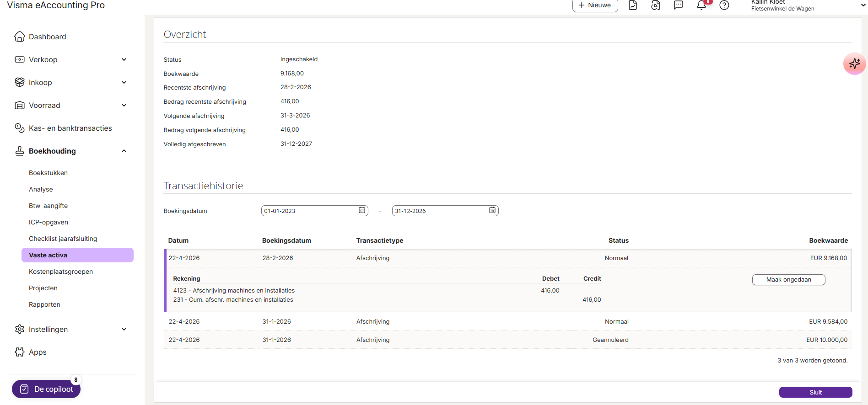This screenshot has height=405, width=868.
Task: Click the Boekhouding stamp icon
Action: (20, 151)
